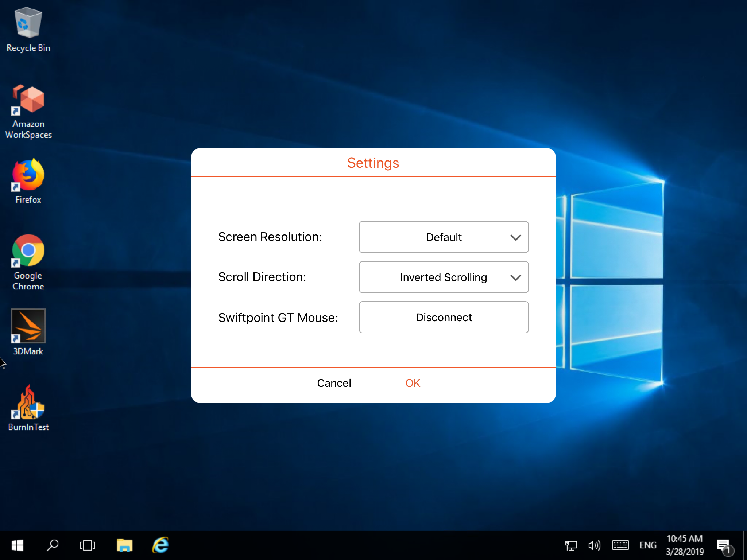
Task: Launch the BurnInTest desktop shortcut
Action: 28,403
